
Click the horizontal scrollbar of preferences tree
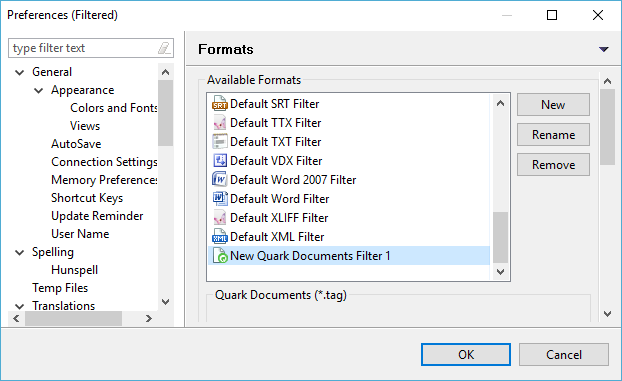[x=83, y=318]
